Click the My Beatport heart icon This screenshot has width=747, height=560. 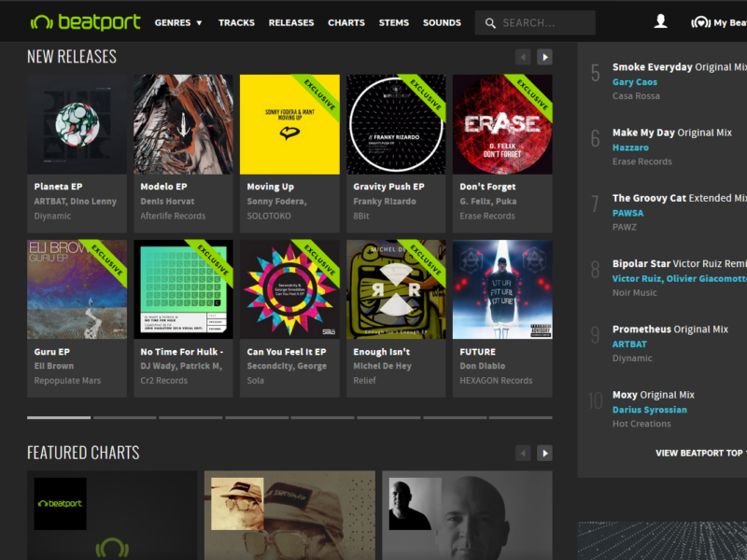(700, 22)
